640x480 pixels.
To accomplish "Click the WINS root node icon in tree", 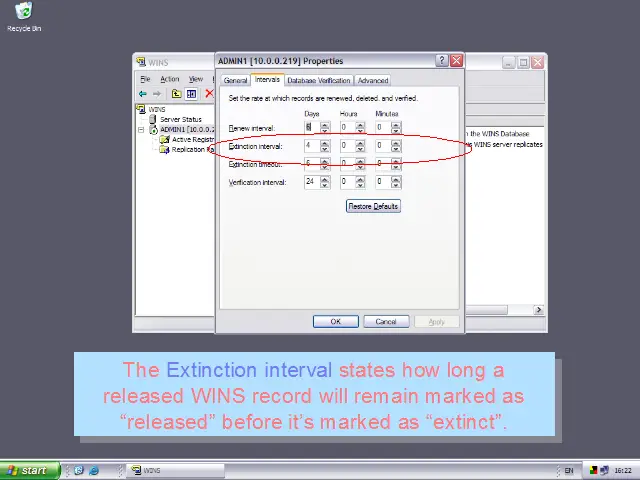I will (x=141, y=109).
